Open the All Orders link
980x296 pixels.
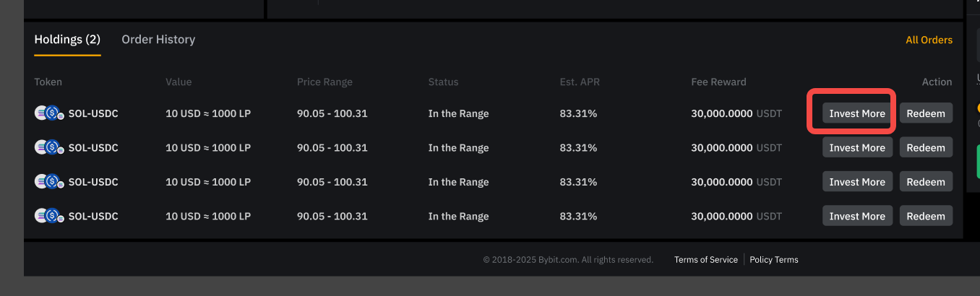(929, 40)
